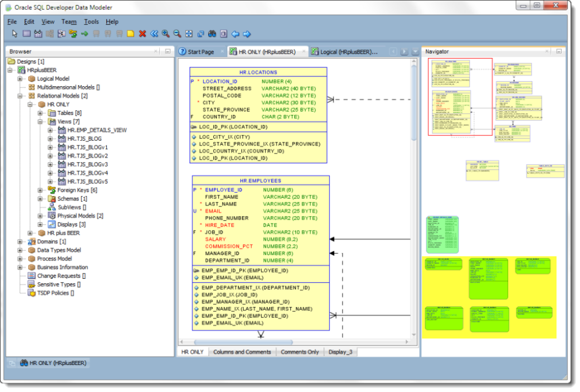Click the yellow New Note icon
Viewport: 580px width, 392px height.
tap(130, 34)
